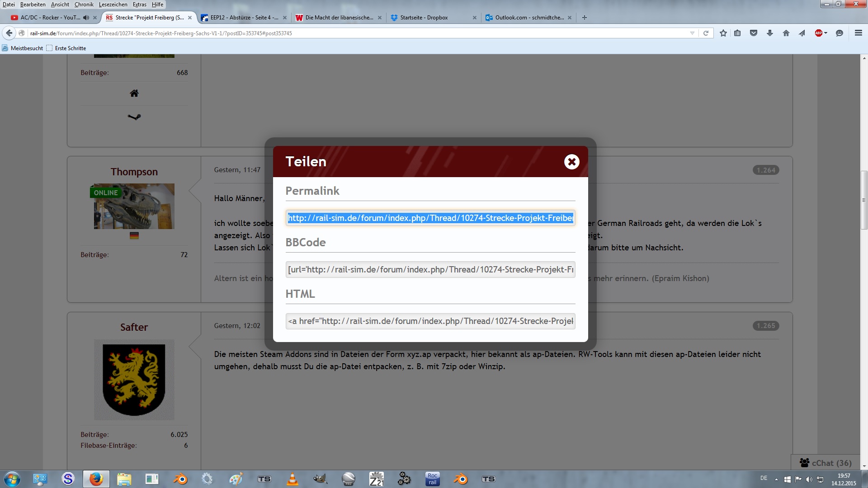Go to browser home page icon

point(786,33)
